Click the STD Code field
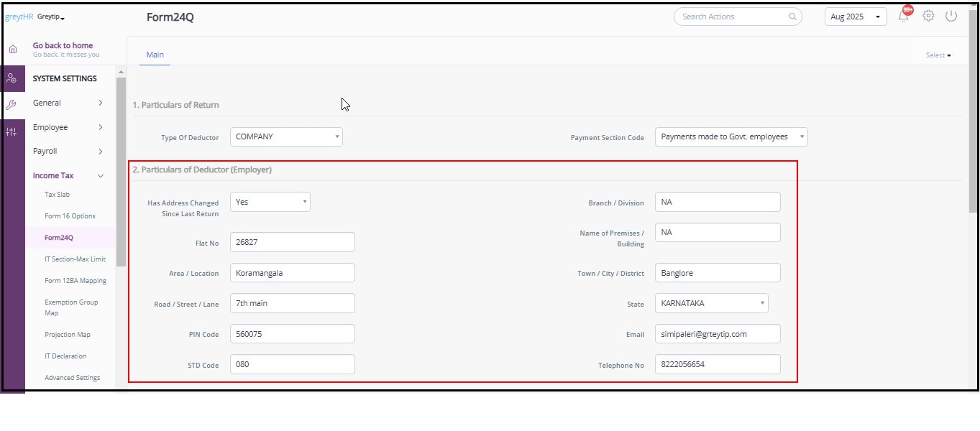 pos(293,364)
